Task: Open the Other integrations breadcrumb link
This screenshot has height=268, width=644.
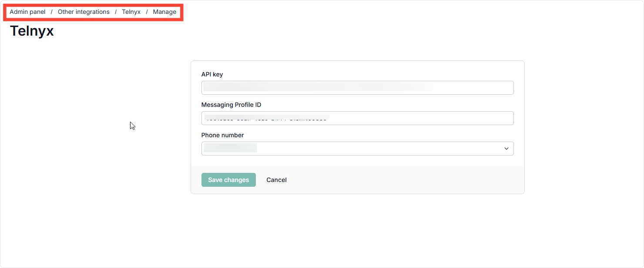Action: [84, 12]
